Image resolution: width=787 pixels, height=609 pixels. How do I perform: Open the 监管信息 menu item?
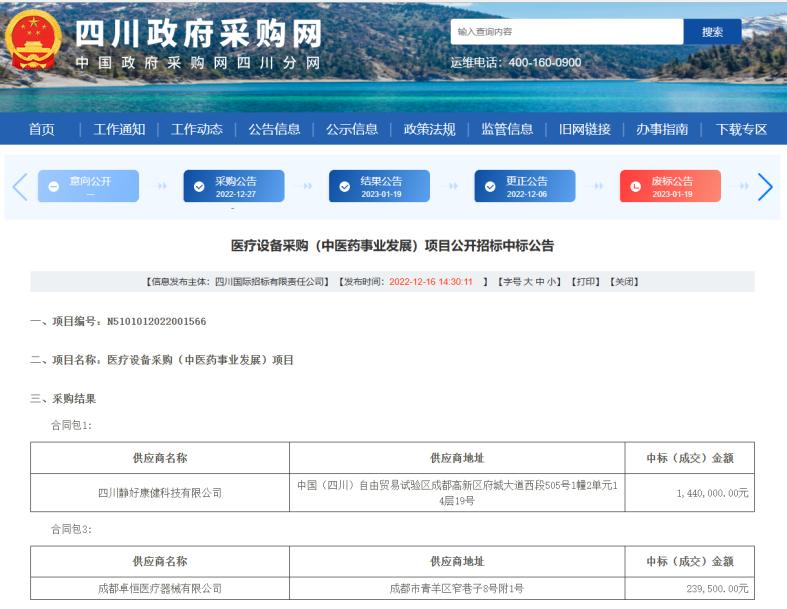[507, 130]
